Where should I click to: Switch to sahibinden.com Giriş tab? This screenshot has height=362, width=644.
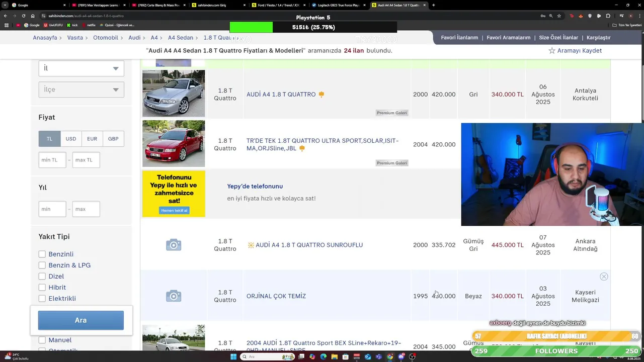(219, 5)
